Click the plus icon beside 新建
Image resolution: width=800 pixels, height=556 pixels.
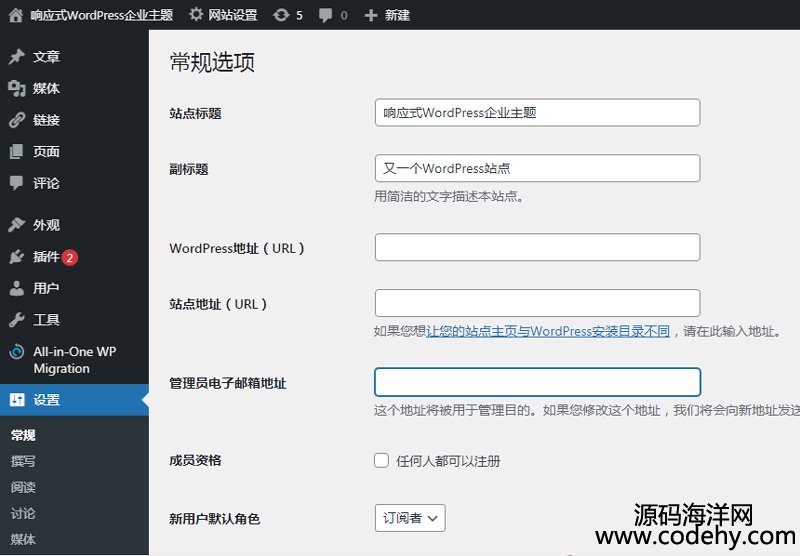371,15
